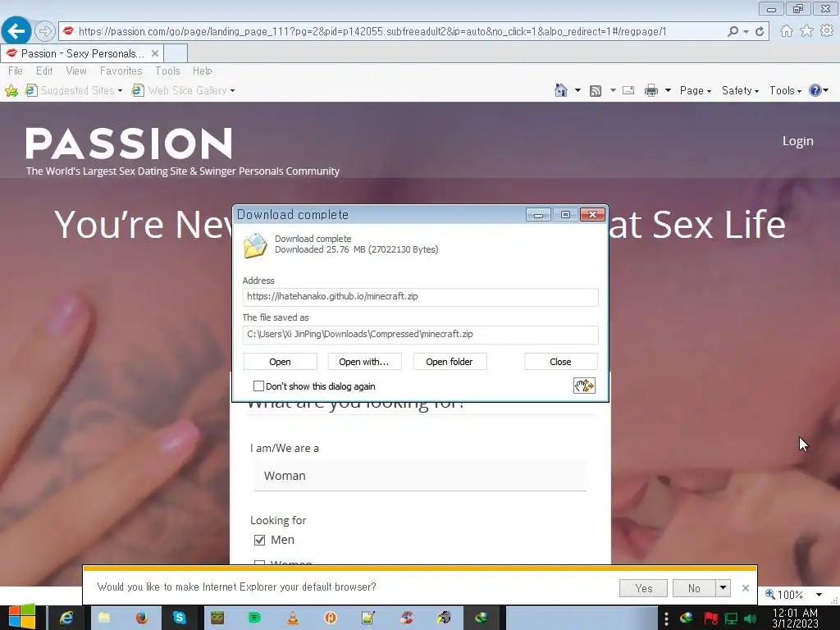Refresh the page with the reload icon
This screenshot has height=630, width=840.
click(x=760, y=32)
